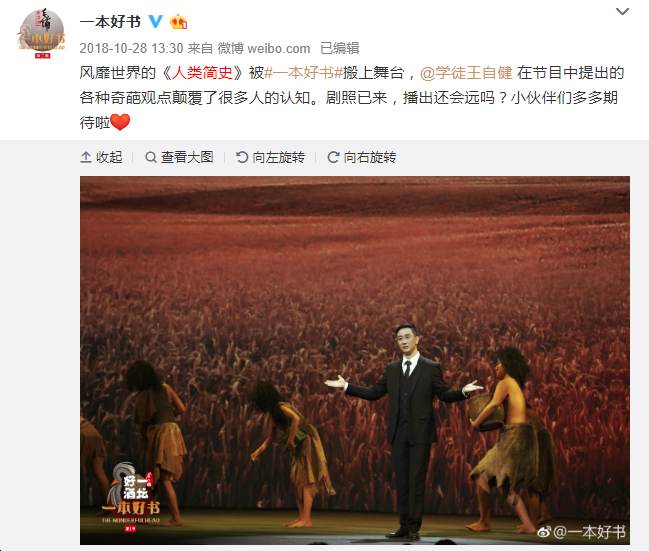The width and height of the screenshot is (649, 551).
Task: Collapse the image with 收起
Action: 101,157
